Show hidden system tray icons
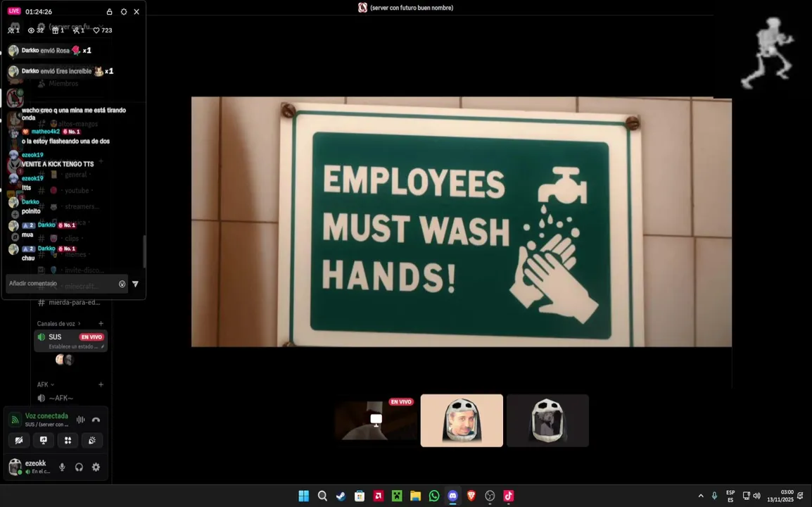The image size is (812, 507). (701, 496)
